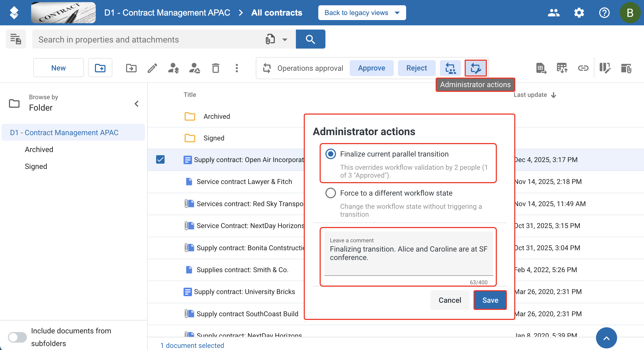Click the Administrator actions wrench icon

tap(476, 68)
